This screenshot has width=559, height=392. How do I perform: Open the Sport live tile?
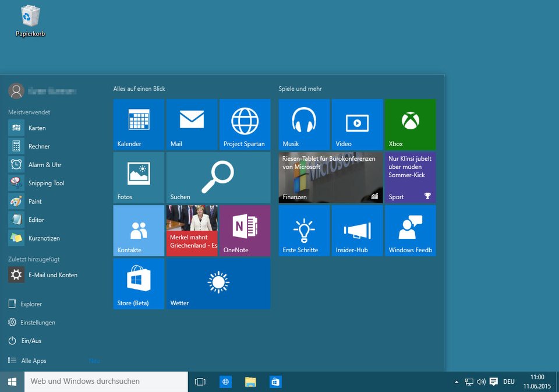(x=411, y=178)
